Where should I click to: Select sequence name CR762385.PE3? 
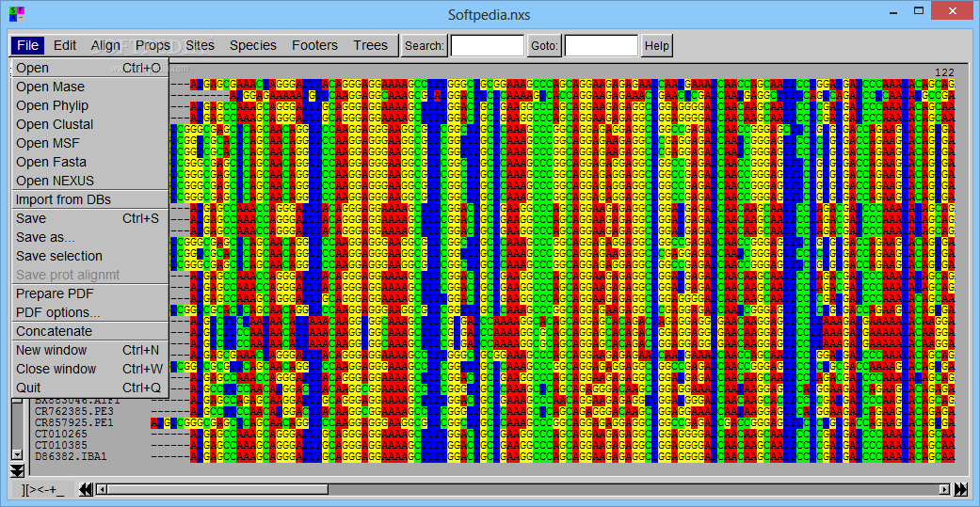pos(73,411)
